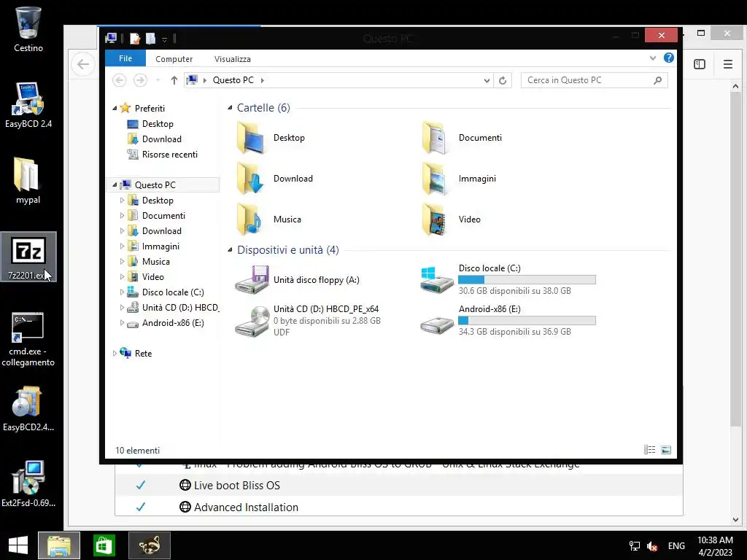Open Advanced Installation link in browser
The height and width of the screenshot is (560, 747).
[x=246, y=507]
